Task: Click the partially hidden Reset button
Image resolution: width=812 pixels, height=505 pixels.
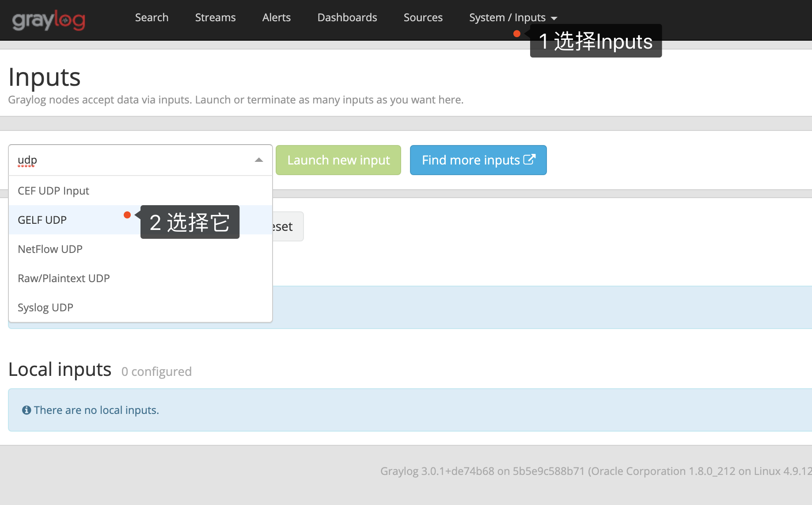Action: [288, 226]
